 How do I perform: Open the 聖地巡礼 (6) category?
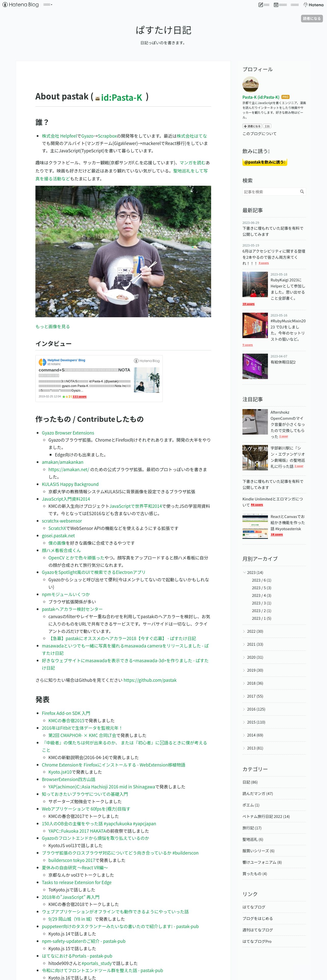pos(252,839)
